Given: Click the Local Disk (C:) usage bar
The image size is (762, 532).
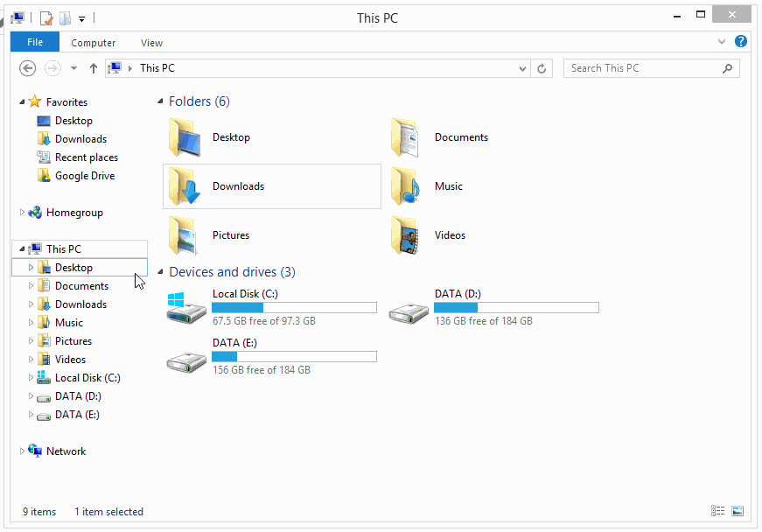Looking at the screenshot, I should (x=295, y=307).
